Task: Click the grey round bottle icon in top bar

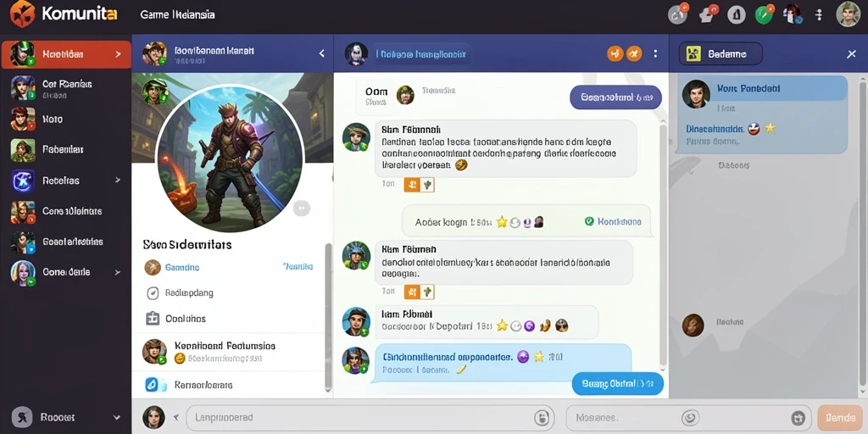Action: click(x=737, y=15)
